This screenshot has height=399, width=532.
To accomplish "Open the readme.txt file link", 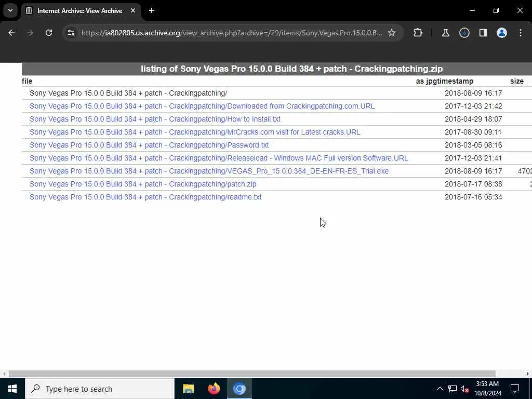I will [x=145, y=197].
